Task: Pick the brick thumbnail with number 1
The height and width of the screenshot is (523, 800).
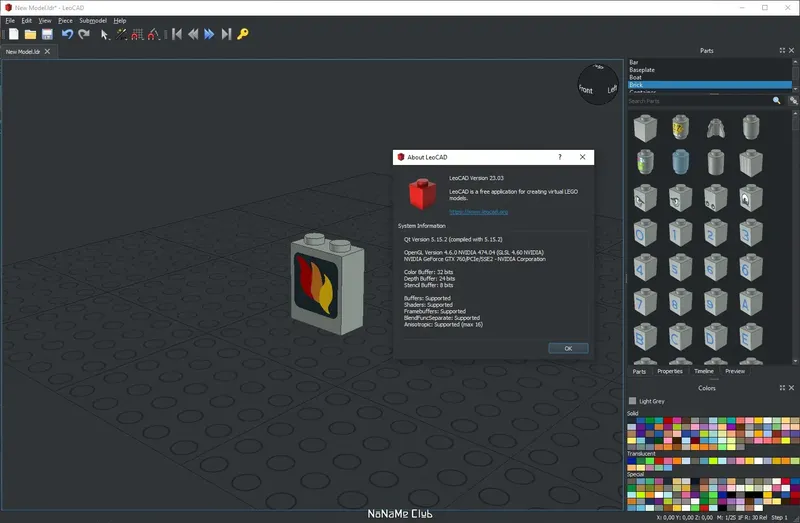Action: (680, 233)
